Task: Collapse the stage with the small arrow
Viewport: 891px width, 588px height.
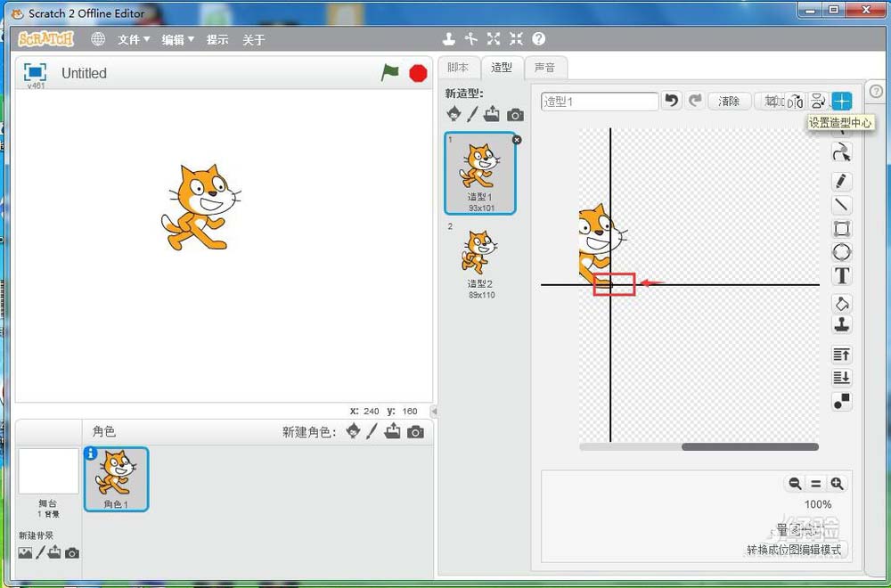Action: [434, 411]
